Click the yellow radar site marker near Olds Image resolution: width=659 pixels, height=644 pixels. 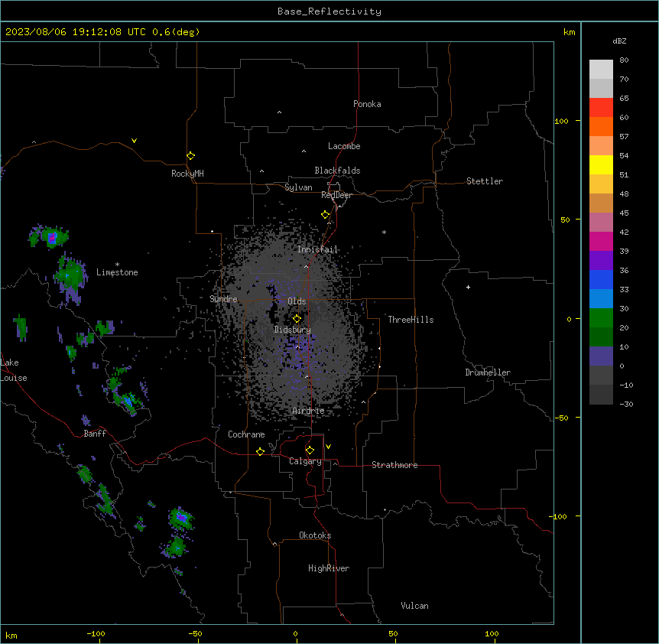click(x=297, y=318)
